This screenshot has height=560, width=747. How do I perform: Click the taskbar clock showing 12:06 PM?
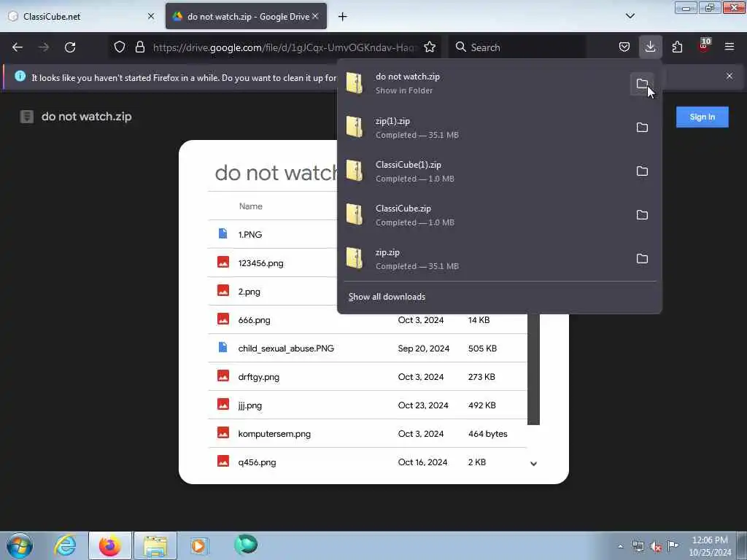click(x=710, y=546)
